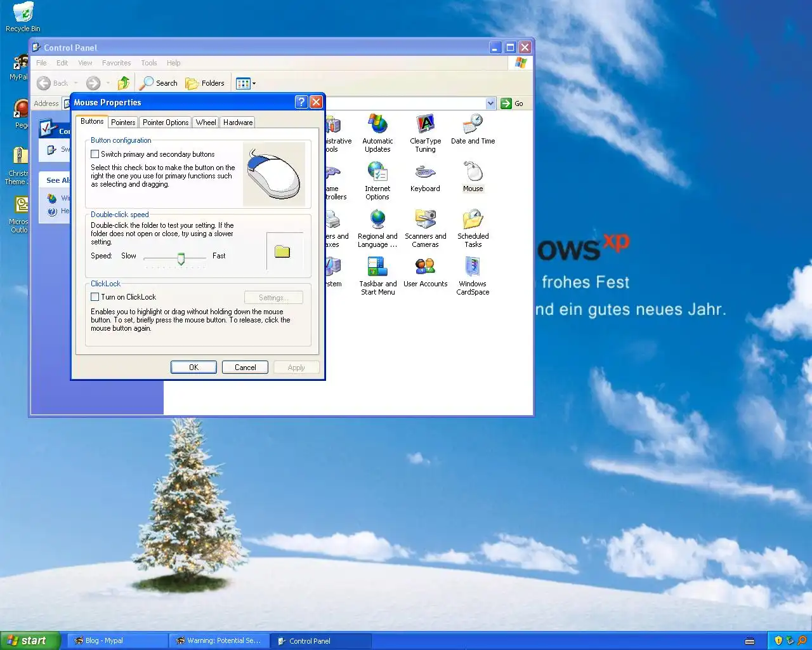Click the Back toolbar button
Image resolution: width=812 pixels, height=650 pixels.
(53, 83)
